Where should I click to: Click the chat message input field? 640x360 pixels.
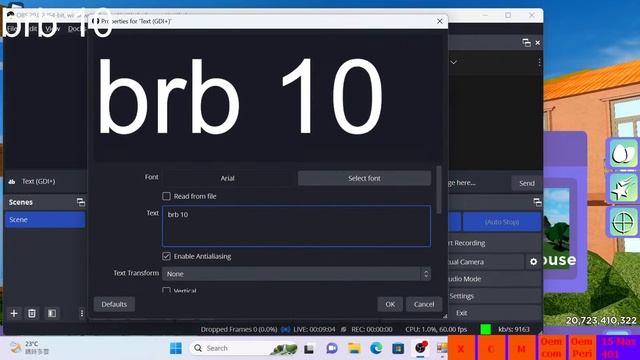click(478, 183)
